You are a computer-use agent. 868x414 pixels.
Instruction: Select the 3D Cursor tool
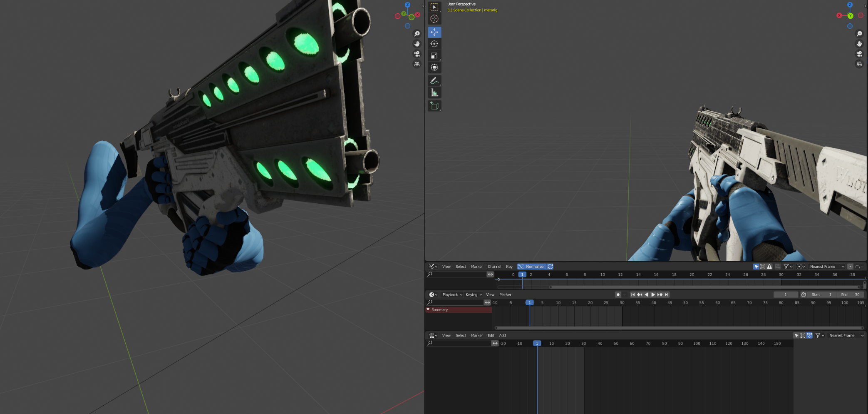point(434,19)
